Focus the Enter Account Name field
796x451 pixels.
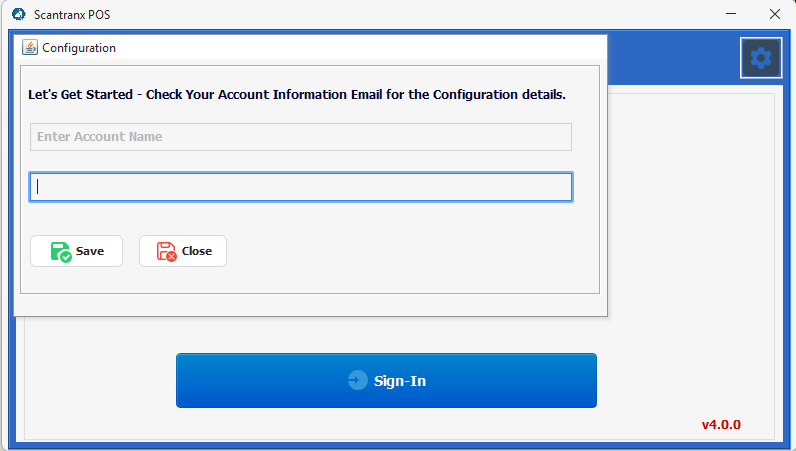(300, 137)
